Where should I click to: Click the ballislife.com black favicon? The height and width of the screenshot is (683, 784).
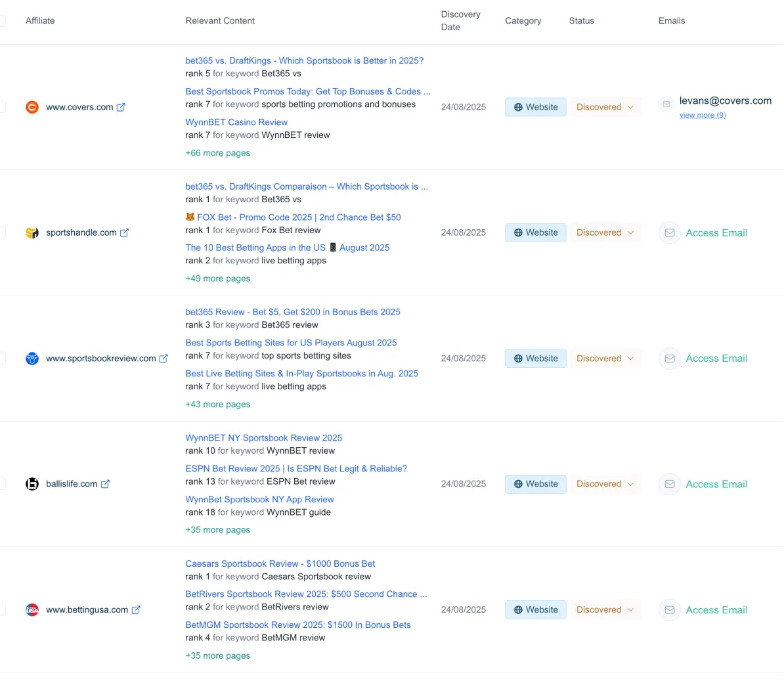(x=32, y=484)
